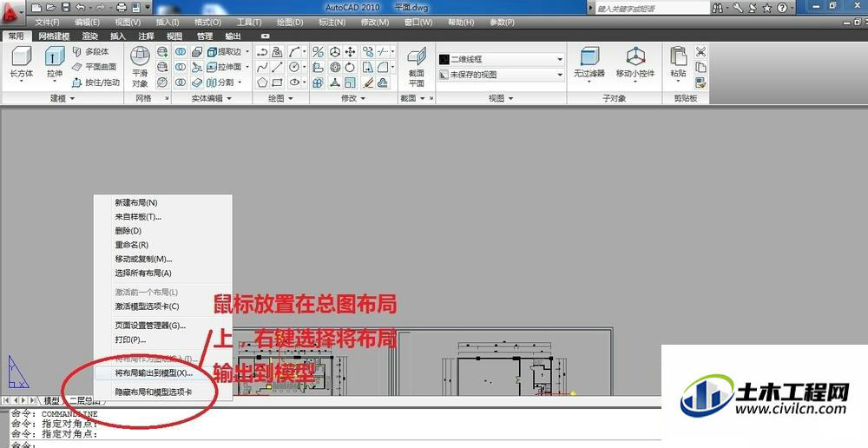
Task: Open the 参数(P) menu
Action: (502, 23)
